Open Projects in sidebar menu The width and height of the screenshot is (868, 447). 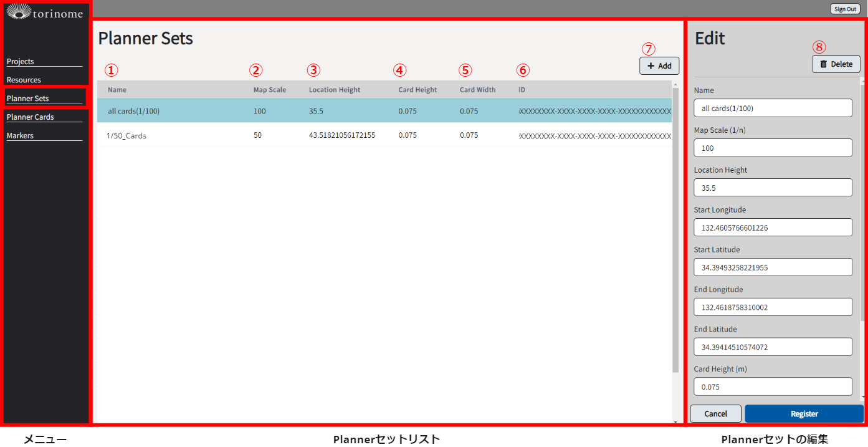(21, 61)
